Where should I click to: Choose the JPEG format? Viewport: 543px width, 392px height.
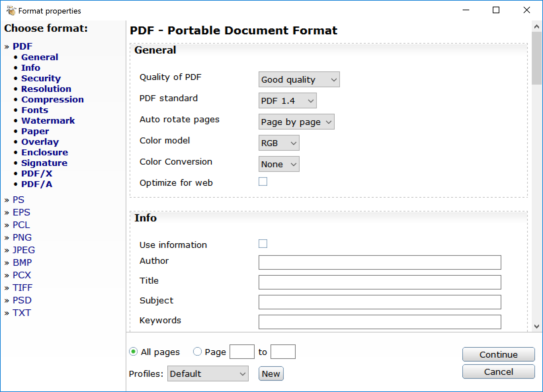24,250
